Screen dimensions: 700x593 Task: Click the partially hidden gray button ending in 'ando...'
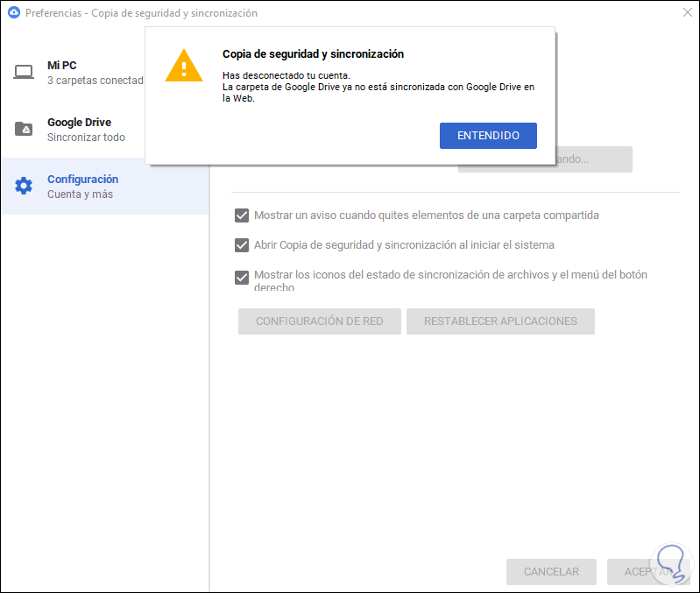[x=594, y=159]
